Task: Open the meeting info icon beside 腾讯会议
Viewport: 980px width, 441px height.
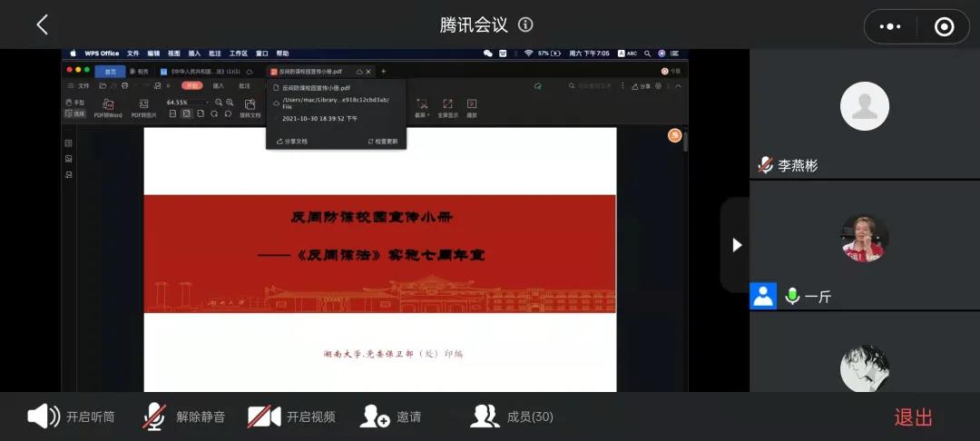Action: [525, 24]
